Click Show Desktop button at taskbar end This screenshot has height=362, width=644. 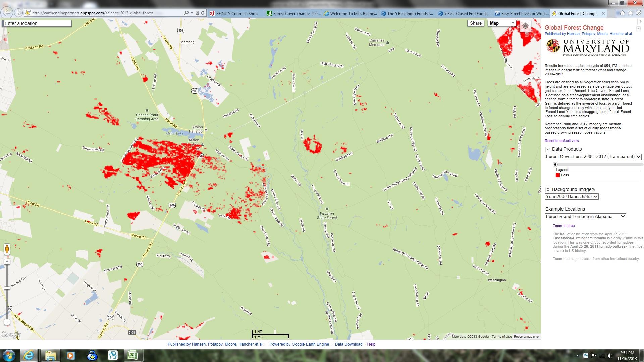point(642,356)
